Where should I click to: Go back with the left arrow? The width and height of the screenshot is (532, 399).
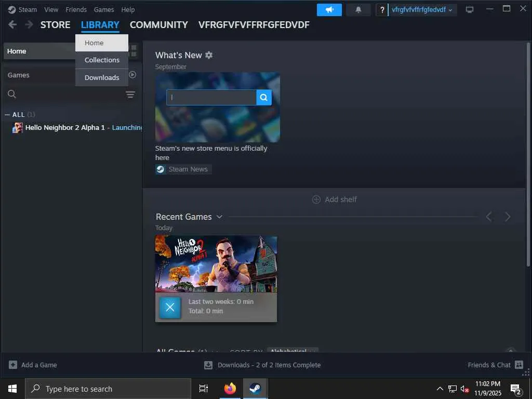click(12, 24)
